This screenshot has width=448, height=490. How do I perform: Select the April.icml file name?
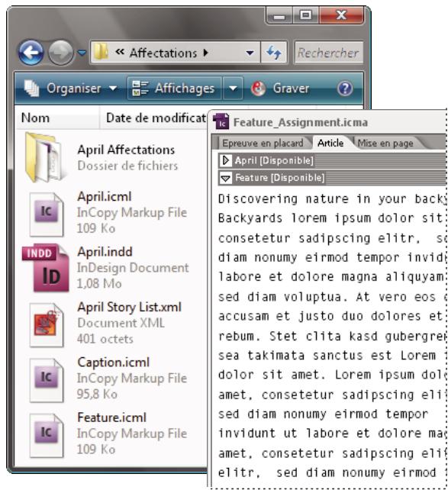[105, 197]
